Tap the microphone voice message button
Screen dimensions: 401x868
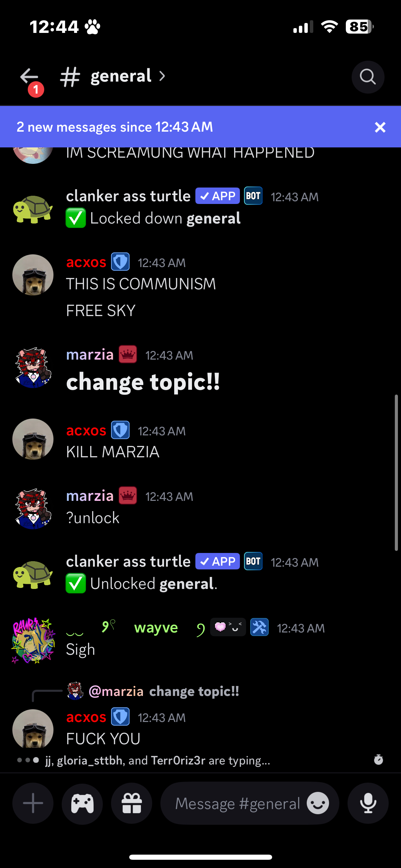click(x=368, y=803)
